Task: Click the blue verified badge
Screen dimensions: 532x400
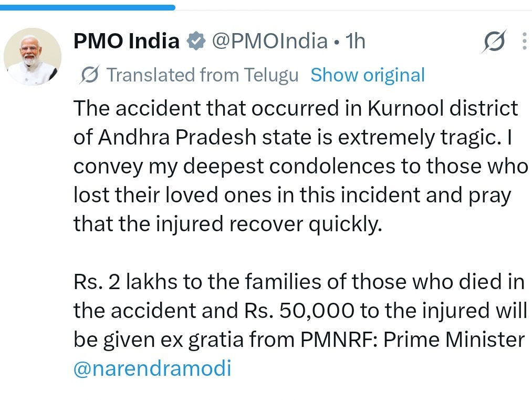Action: click(196, 41)
